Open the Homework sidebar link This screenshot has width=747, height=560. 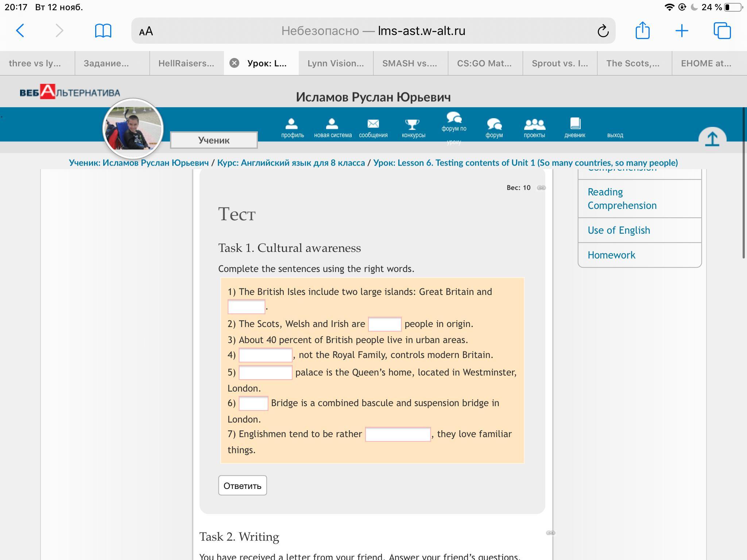611,255
